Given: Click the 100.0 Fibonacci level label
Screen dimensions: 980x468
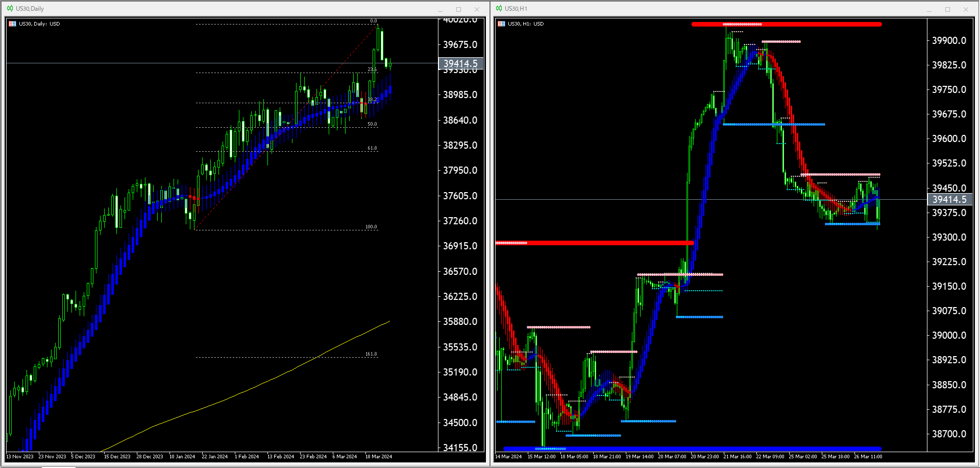Looking at the screenshot, I should pos(371,227).
